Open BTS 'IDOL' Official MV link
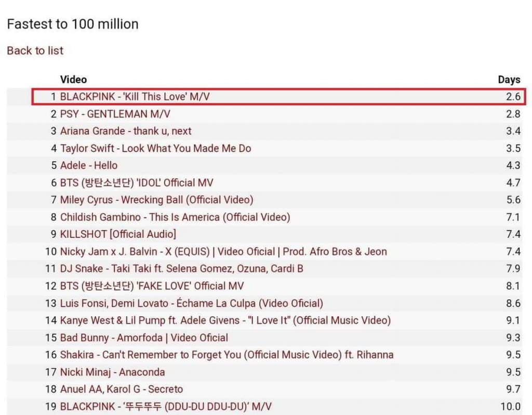The width and height of the screenshot is (532, 415). coord(137,183)
